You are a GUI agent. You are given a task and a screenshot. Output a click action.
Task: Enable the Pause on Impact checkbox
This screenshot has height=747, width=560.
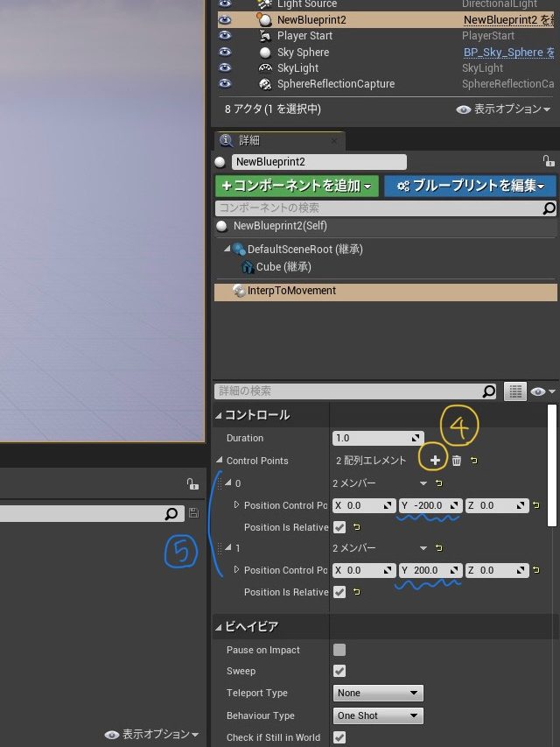pos(339,650)
